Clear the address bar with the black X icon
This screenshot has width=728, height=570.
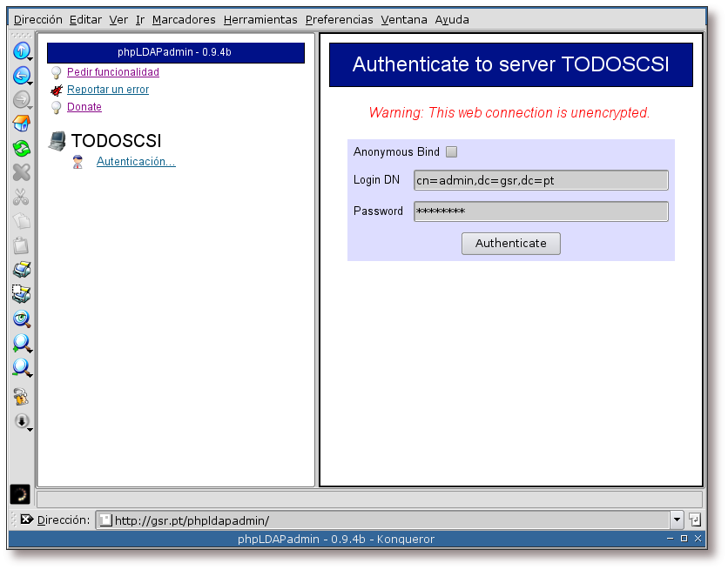[x=26, y=520]
